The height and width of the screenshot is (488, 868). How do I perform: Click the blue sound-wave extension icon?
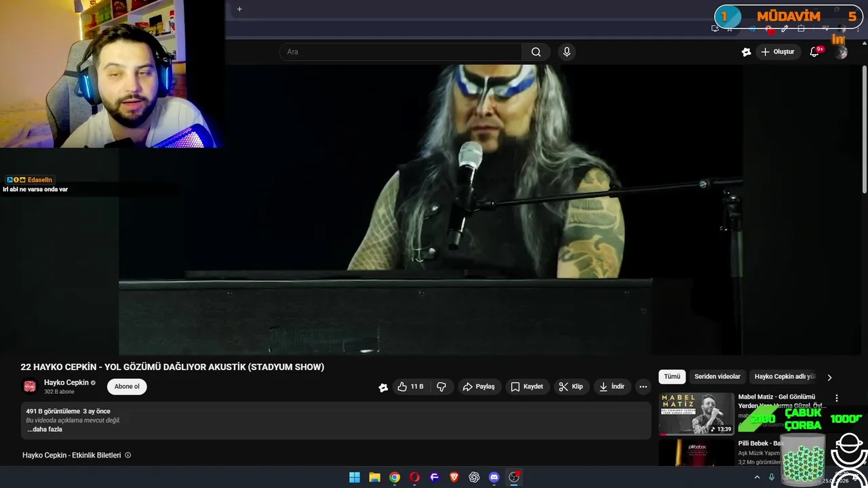click(752, 28)
